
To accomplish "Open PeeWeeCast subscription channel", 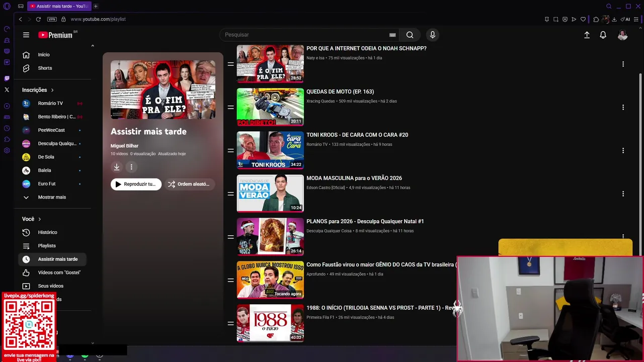I will pyautogui.click(x=52, y=130).
